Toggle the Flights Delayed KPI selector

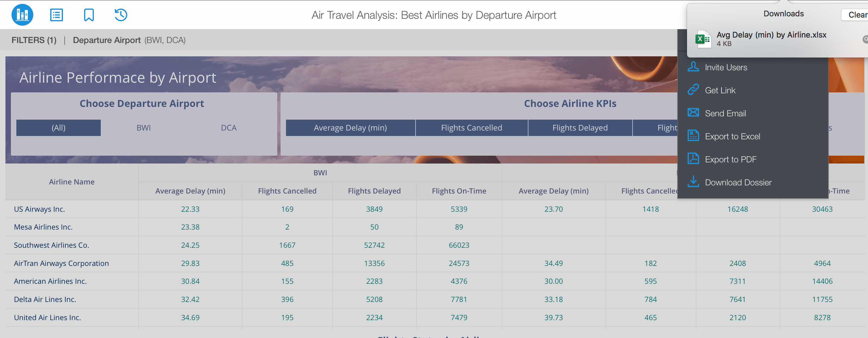coord(580,128)
